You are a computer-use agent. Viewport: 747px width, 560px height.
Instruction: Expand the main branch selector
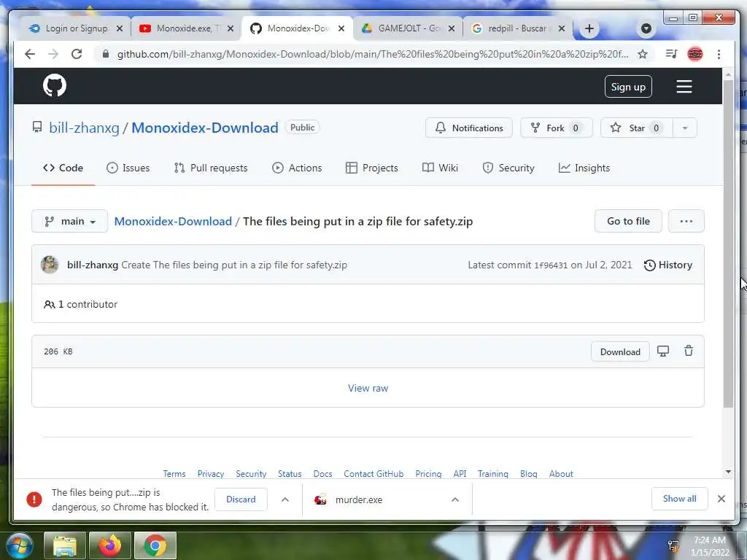pos(69,222)
